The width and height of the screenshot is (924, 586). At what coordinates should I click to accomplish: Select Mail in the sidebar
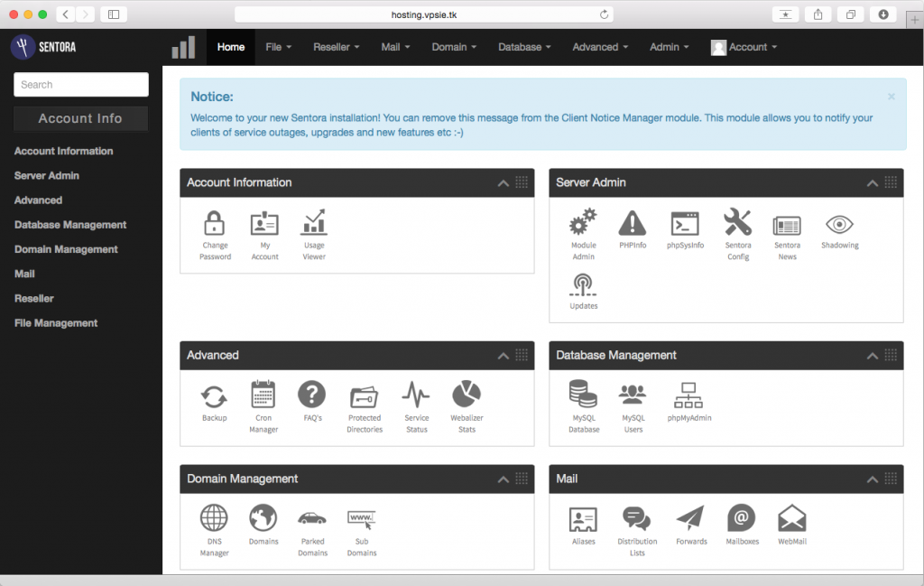(24, 274)
